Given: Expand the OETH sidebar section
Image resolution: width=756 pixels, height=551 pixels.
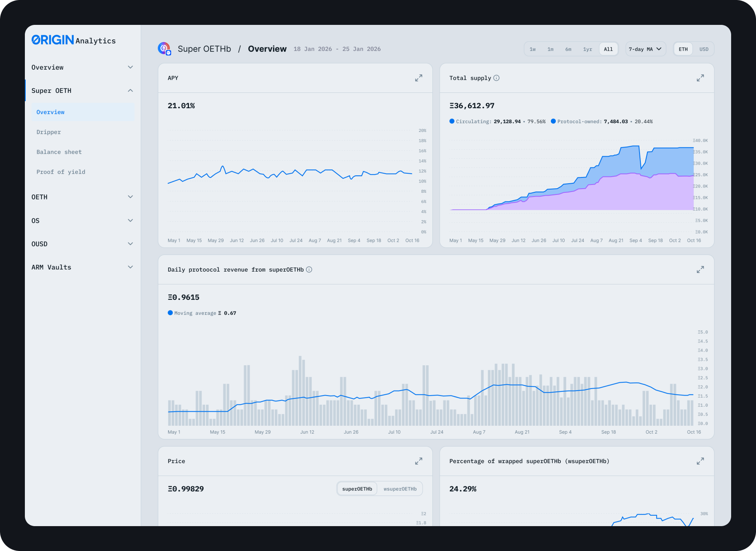Looking at the screenshot, I should pyautogui.click(x=82, y=197).
